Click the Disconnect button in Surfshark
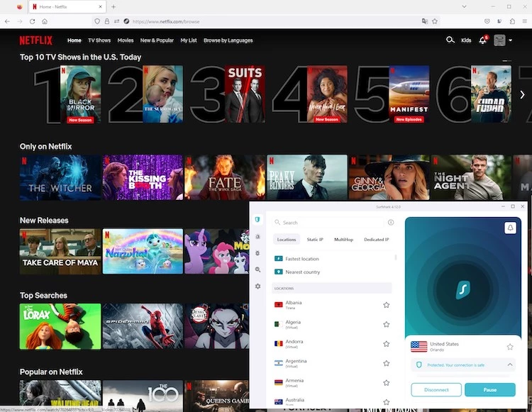 point(436,389)
